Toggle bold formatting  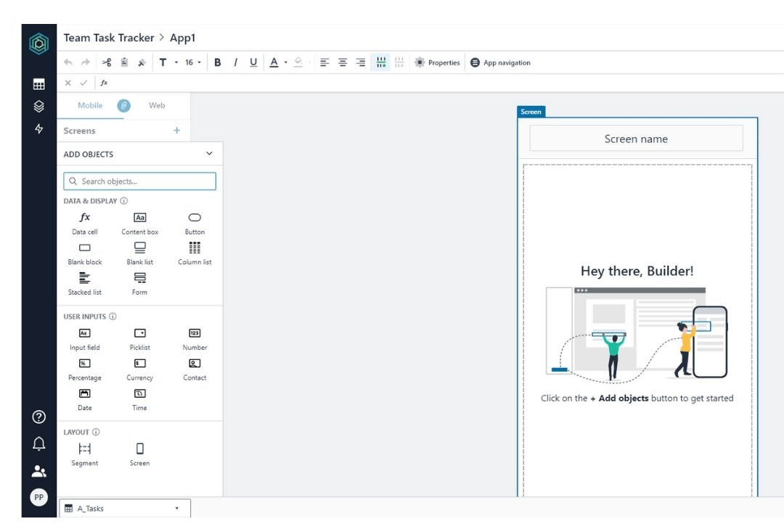(218, 62)
